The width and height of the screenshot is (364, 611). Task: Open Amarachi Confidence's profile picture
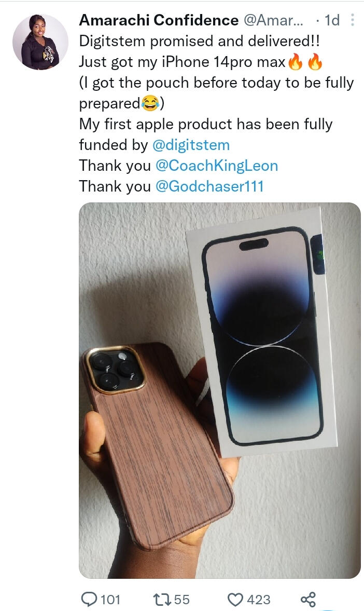pos(40,42)
